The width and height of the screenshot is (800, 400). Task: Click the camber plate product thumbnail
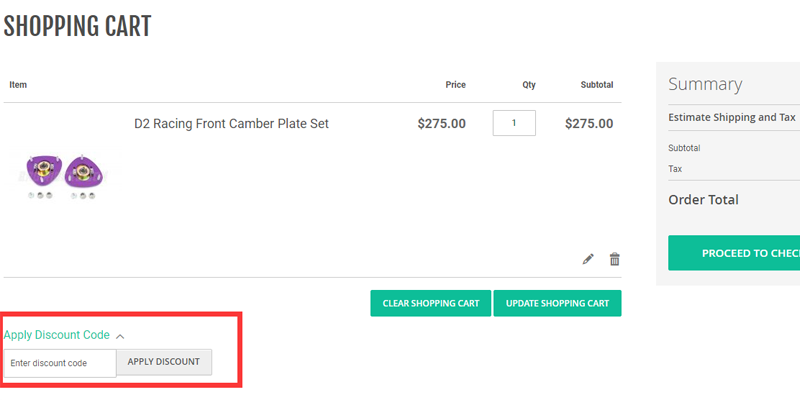click(x=63, y=174)
